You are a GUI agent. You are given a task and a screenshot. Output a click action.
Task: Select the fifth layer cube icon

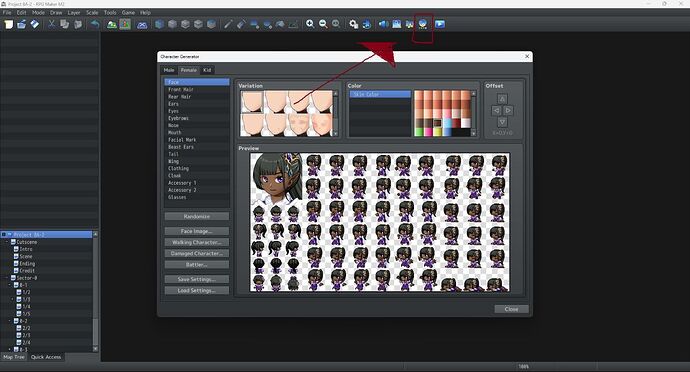211,24
